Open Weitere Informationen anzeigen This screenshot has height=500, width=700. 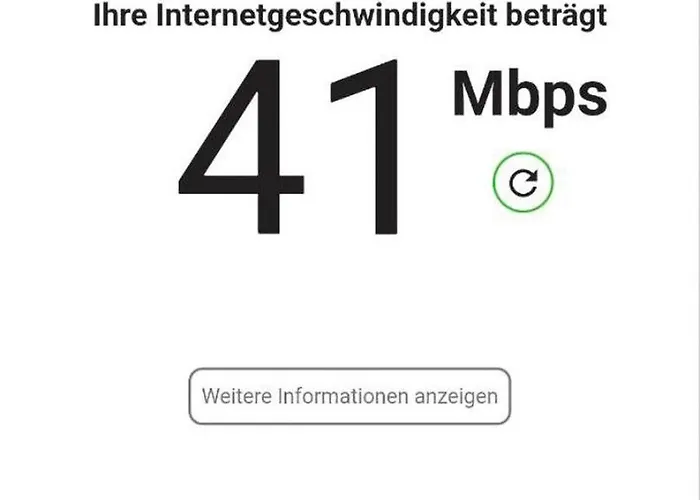(x=350, y=396)
